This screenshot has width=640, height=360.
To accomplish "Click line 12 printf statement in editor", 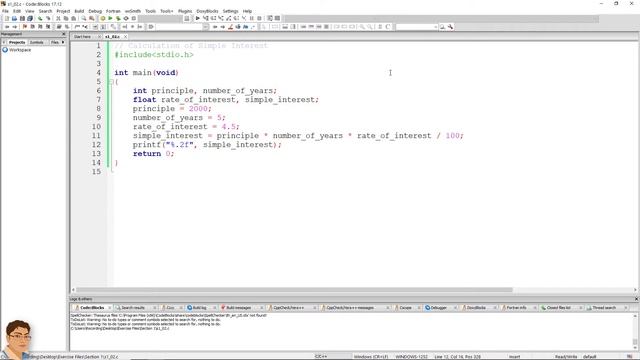I will pyautogui.click(x=207, y=145).
